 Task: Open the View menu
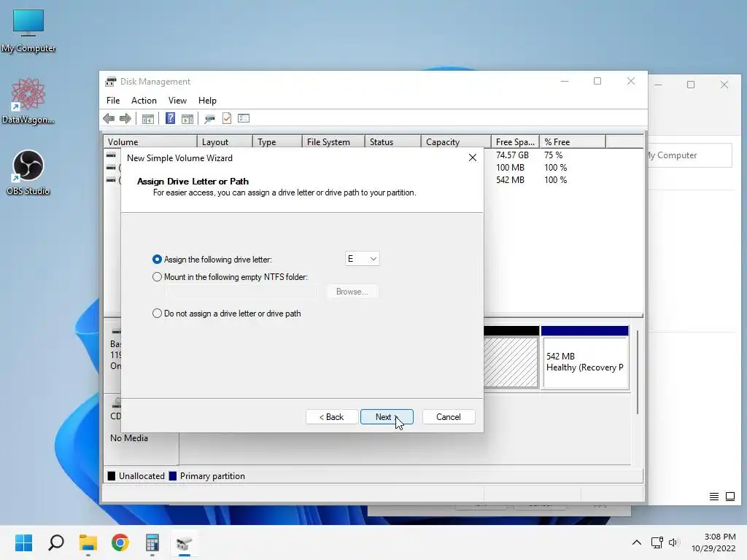tap(177, 101)
